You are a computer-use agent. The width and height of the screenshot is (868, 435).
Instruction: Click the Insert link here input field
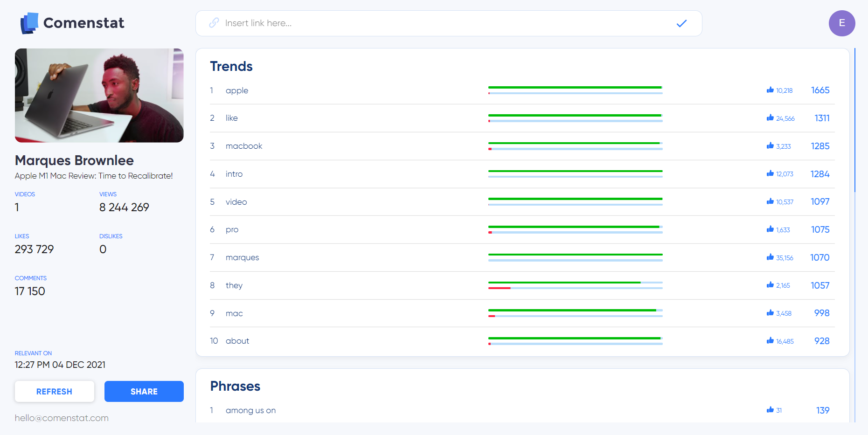449,23
